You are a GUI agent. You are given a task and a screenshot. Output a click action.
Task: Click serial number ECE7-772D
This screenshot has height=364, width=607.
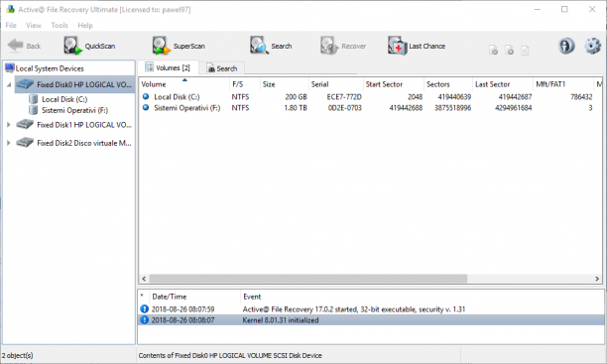pyautogui.click(x=344, y=97)
